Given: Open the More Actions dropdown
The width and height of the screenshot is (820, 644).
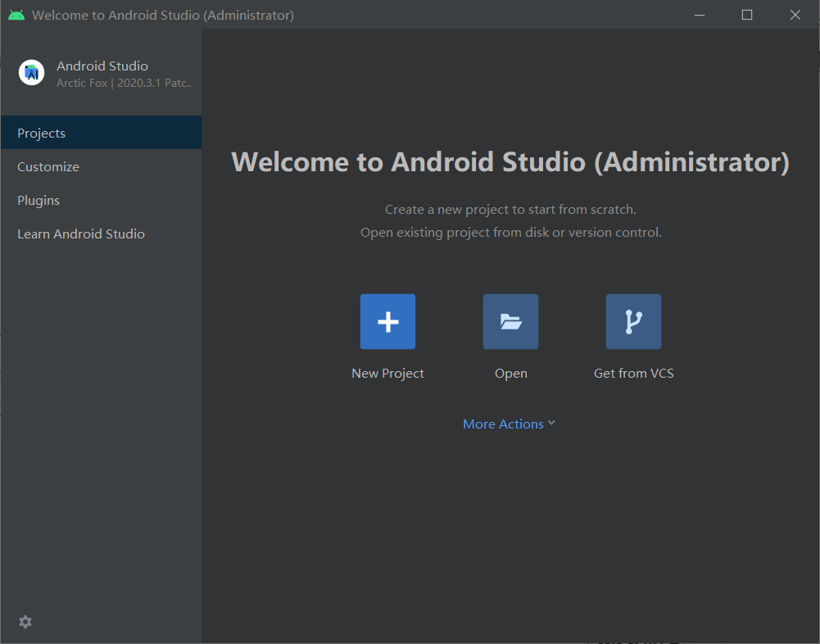Looking at the screenshot, I should (503, 424).
